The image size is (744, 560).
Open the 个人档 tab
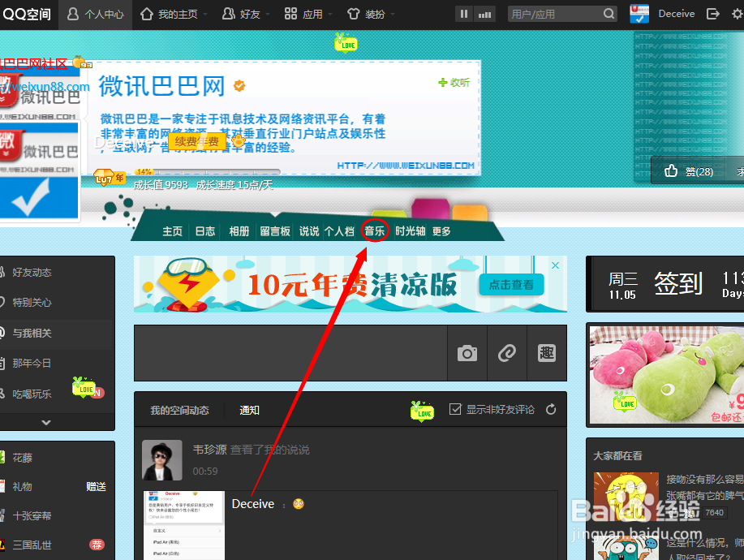(x=340, y=231)
